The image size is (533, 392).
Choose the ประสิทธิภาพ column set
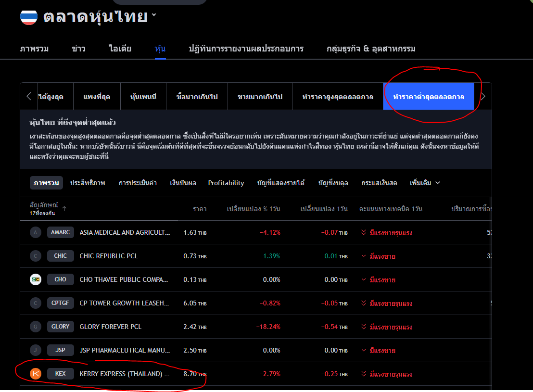coord(88,183)
